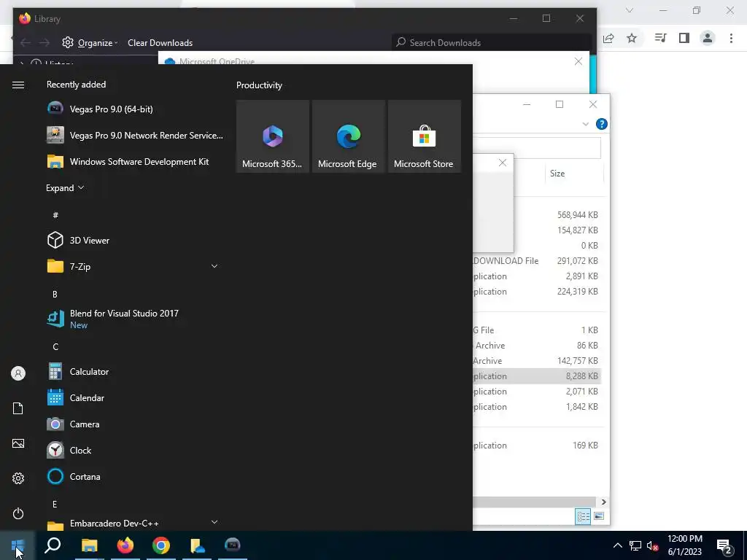Open Pictures icon in Start sidebar

pyautogui.click(x=18, y=443)
